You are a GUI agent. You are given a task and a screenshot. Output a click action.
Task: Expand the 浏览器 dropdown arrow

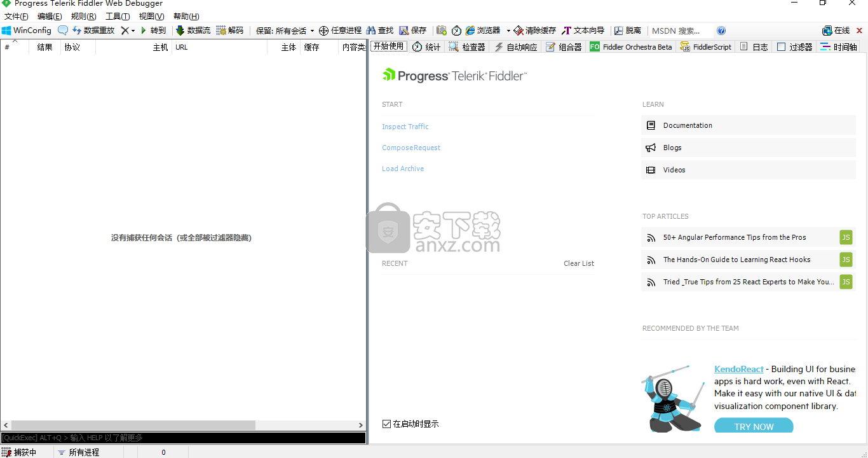click(508, 31)
